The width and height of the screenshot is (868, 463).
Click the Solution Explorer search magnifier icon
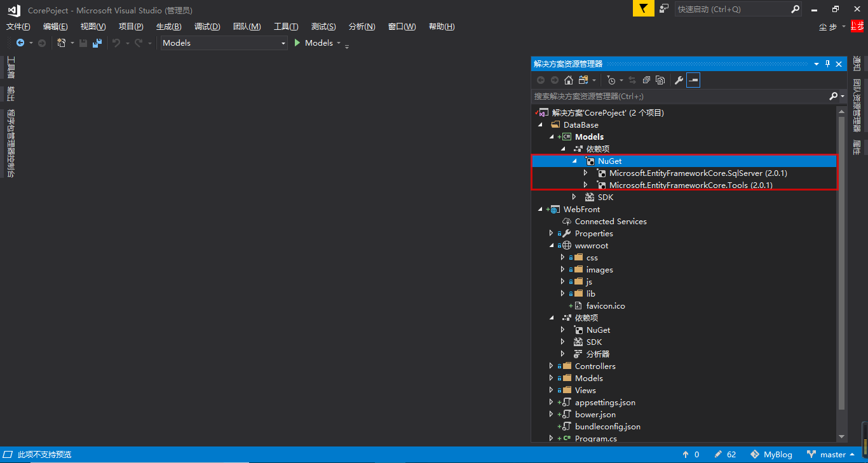[833, 97]
